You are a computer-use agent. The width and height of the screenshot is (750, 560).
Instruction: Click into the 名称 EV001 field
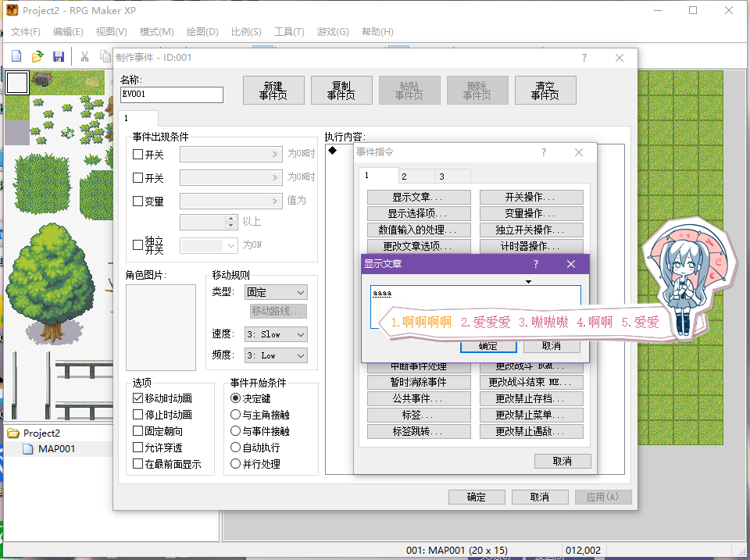click(172, 95)
